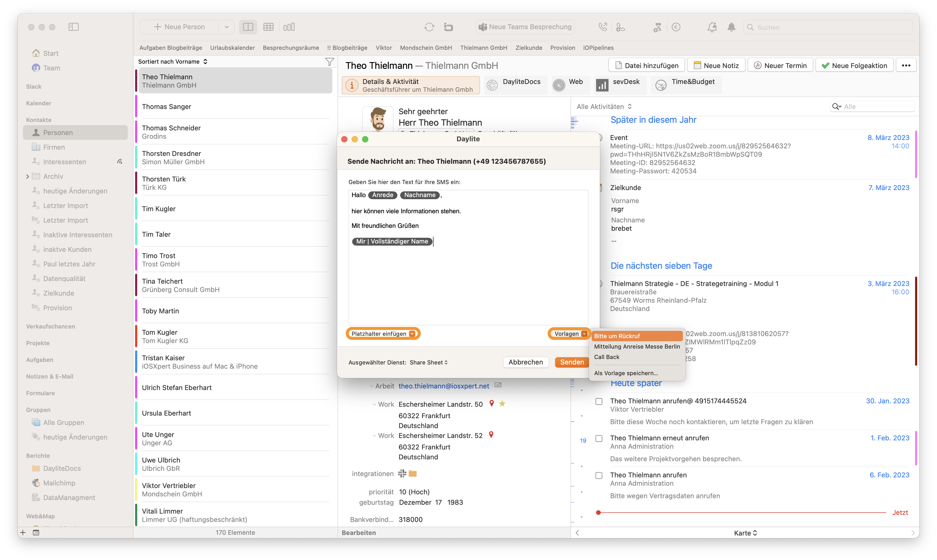
Task: Click the map pin for Eschersheimer Landstr. 52
Action: (491, 435)
